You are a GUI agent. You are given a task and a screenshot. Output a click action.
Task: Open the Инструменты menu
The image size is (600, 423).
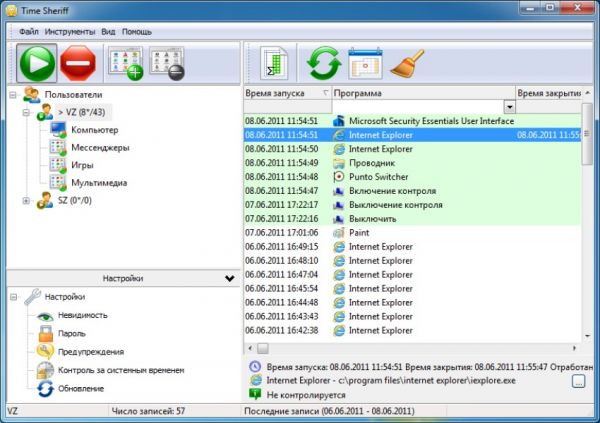tap(71, 31)
